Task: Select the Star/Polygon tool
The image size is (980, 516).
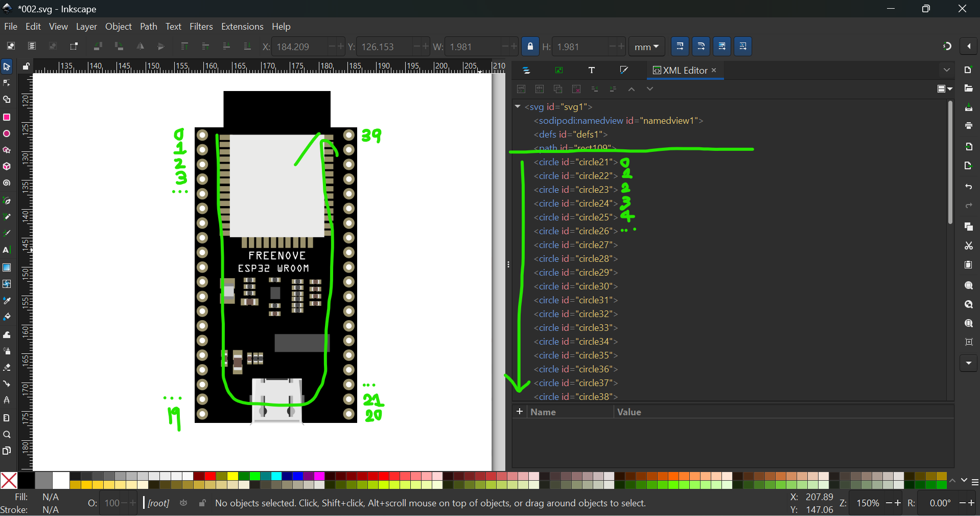Action: pyautogui.click(x=7, y=150)
